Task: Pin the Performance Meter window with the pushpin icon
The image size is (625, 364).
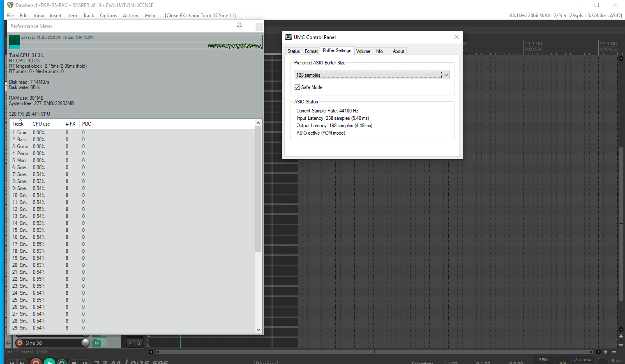Action: pyautogui.click(x=240, y=26)
